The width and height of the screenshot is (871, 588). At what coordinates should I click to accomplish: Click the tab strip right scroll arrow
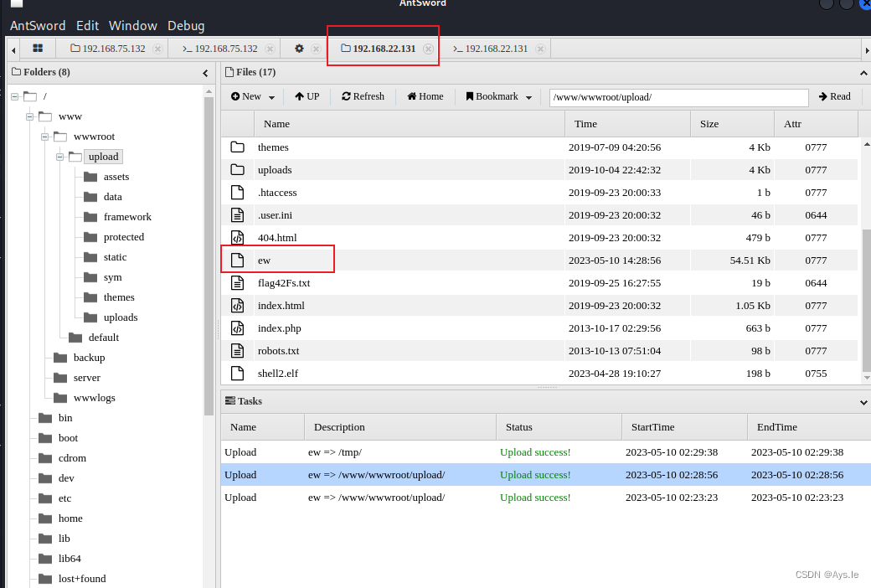point(867,50)
